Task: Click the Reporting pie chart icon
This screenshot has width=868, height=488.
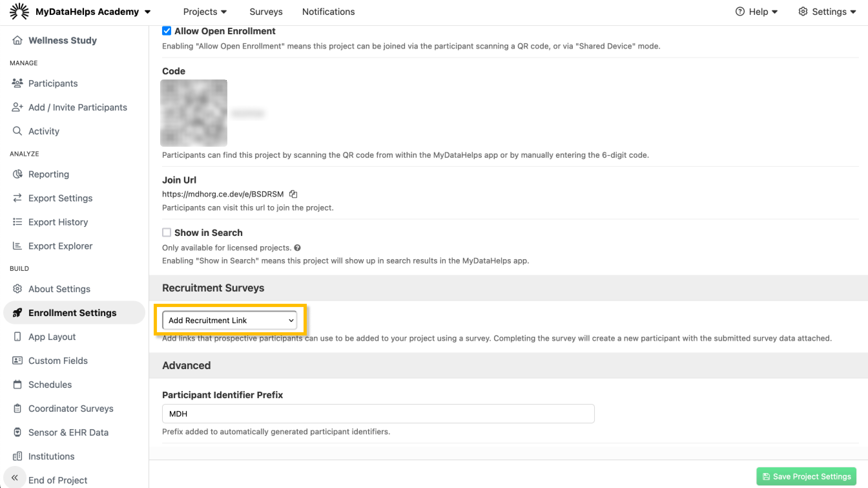Action: [x=17, y=174]
